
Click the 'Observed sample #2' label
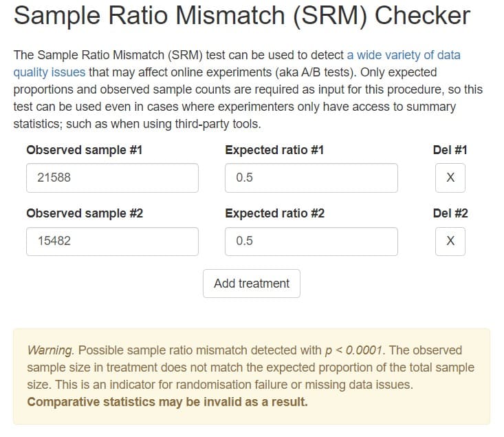tap(84, 213)
